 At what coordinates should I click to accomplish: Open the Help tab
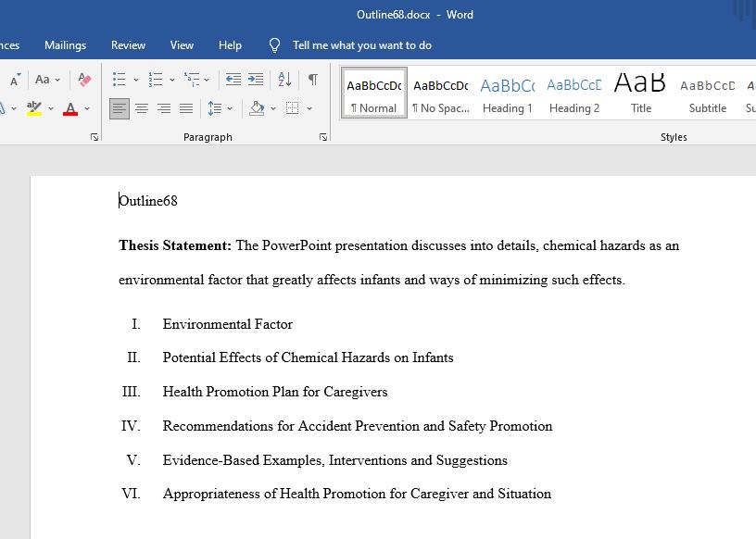[230, 45]
